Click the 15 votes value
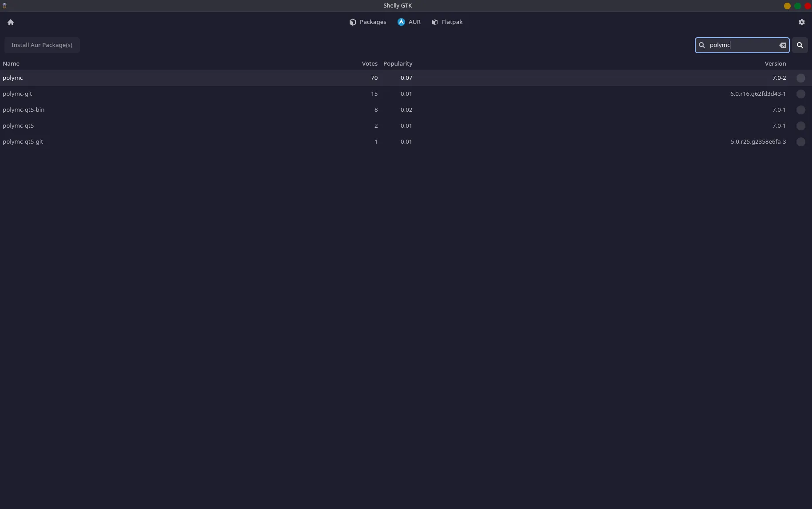The image size is (812, 509). pos(374,94)
